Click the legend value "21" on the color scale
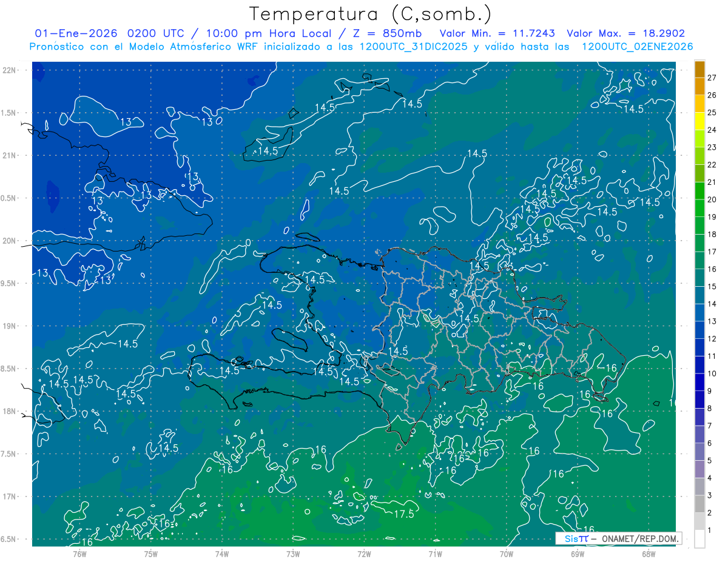This screenshot has width=728, height=562. [x=712, y=182]
